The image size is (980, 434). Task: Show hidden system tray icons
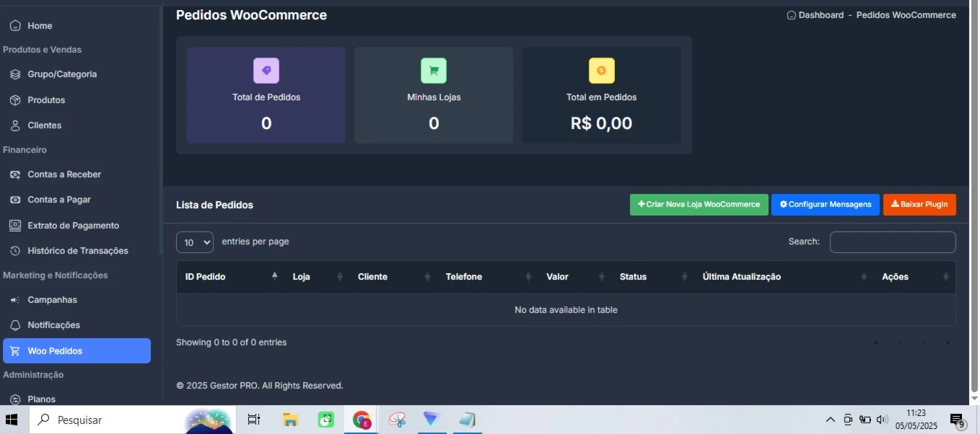831,420
